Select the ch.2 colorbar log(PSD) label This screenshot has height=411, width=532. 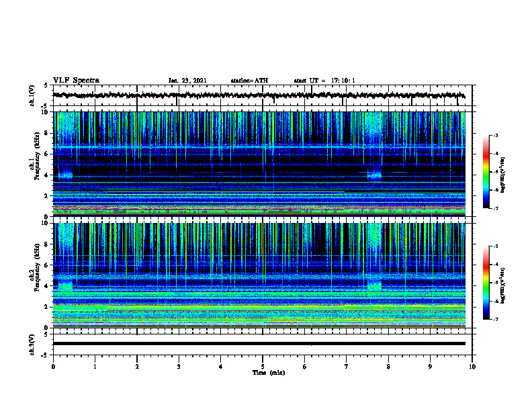coord(503,286)
